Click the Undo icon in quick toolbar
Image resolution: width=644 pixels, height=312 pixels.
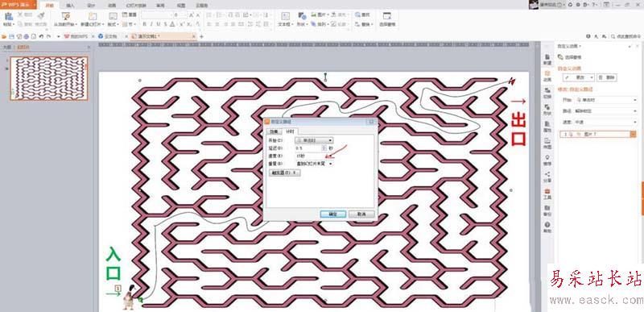(42, 36)
